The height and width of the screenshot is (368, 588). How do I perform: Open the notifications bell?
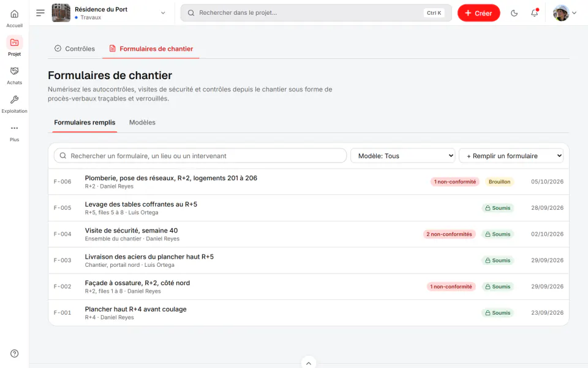(x=534, y=13)
